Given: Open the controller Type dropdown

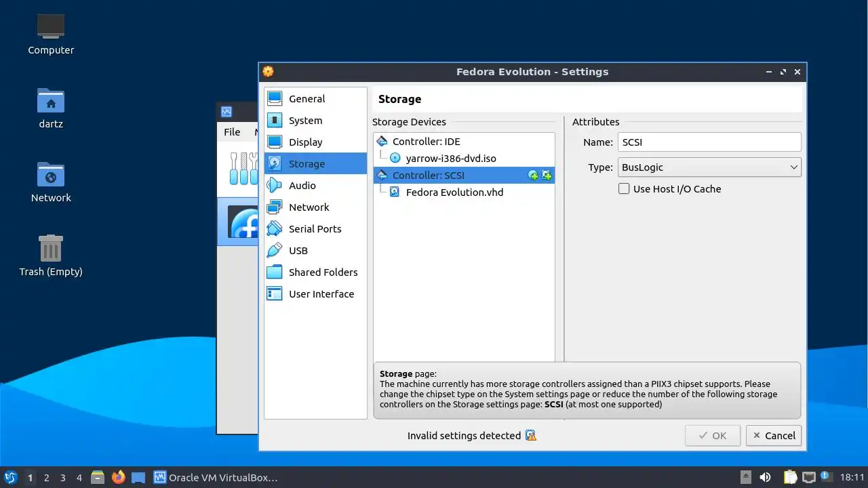Looking at the screenshot, I should [x=709, y=167].
